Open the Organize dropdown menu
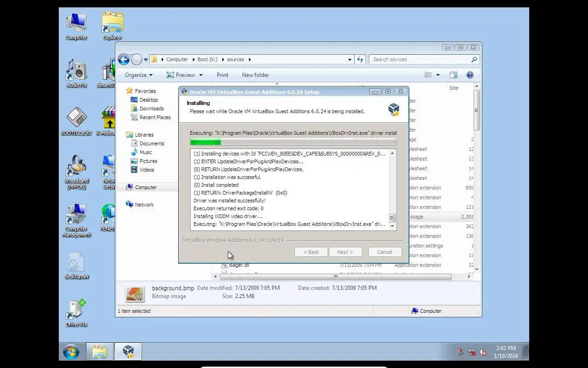 tap(138, 75)
